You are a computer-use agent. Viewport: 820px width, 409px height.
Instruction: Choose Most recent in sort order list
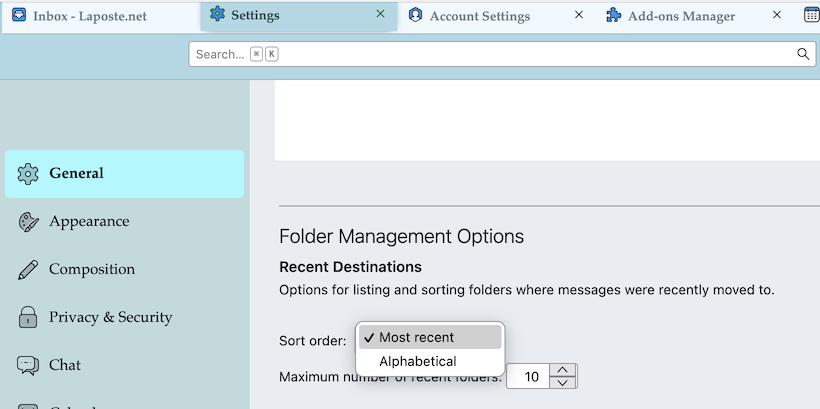(416, 337)
